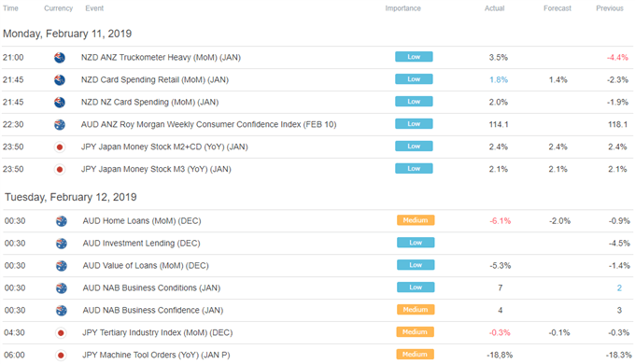This screenshot has height=364, width=635.
Task: Click the Medium badge for JPY Tertiary Industry Index
Action: coord(416,332)
